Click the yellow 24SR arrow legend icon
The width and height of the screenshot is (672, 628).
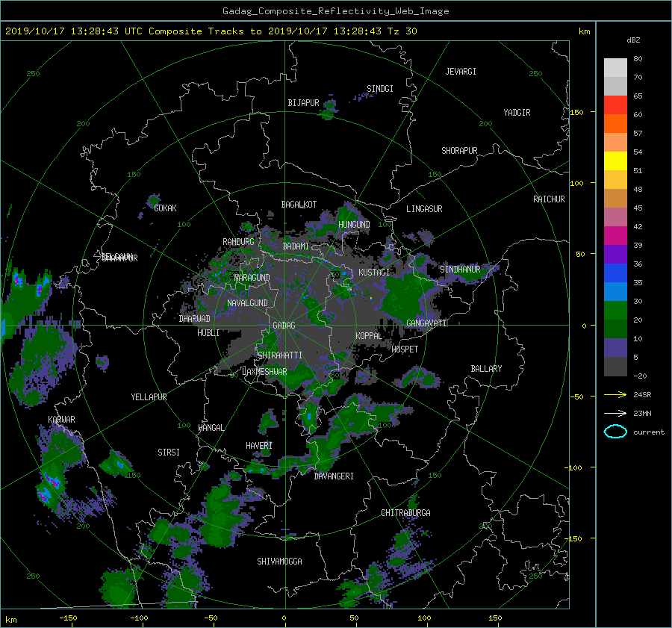[x=615, y=394]
